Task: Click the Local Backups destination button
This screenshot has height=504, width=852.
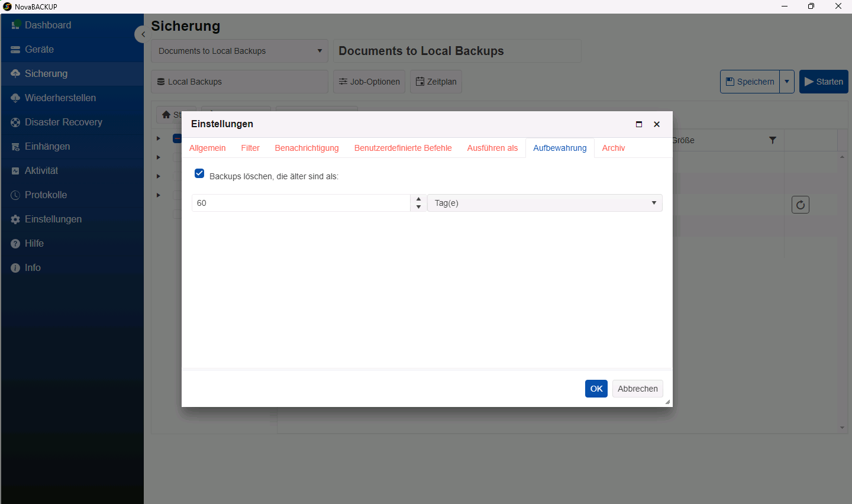Action: pos(240,82)
